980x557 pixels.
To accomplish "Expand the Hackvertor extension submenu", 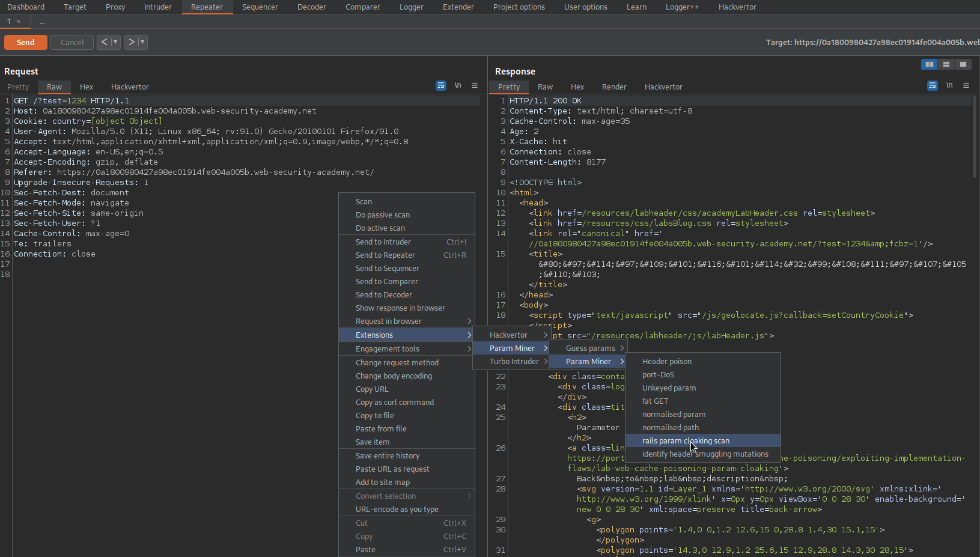I will [x=511, y=335].
